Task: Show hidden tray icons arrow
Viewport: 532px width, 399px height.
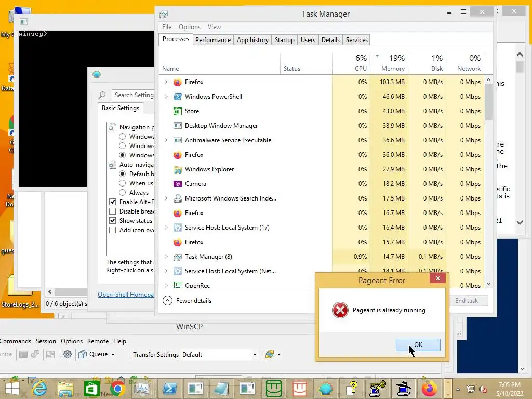Action: [x=458, y=389]
